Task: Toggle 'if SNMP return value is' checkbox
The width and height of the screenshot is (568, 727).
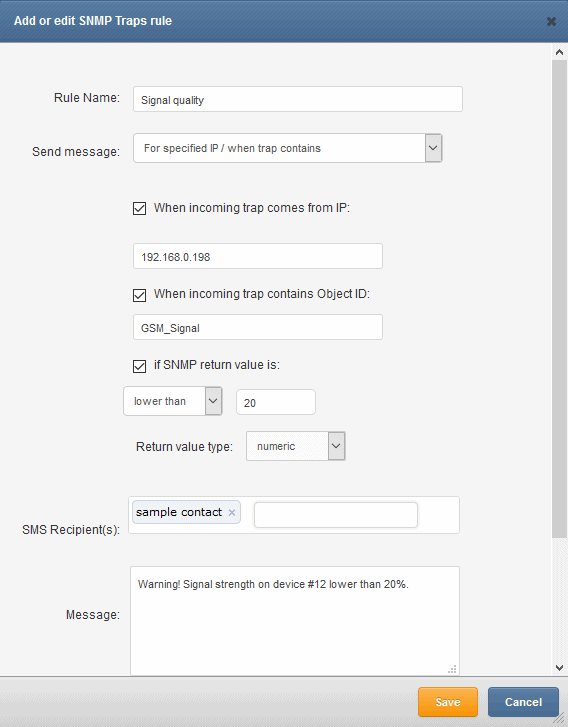Action: click(140, 366)
